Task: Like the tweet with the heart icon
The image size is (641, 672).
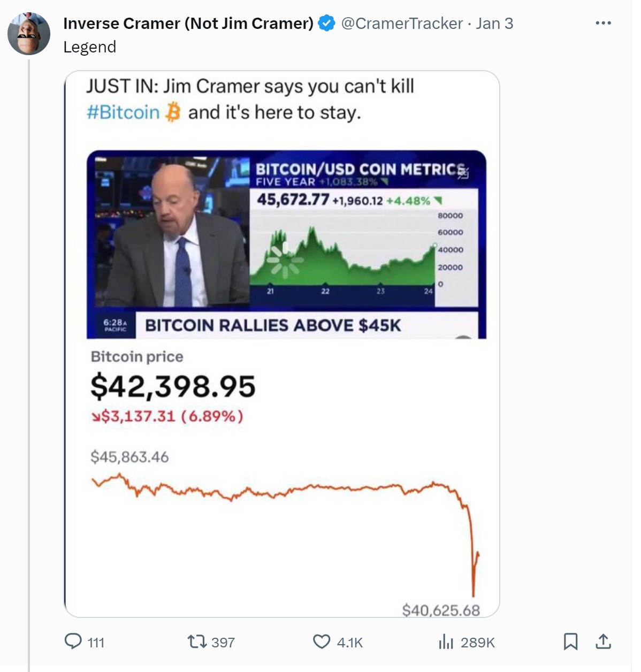Action: (321, 642)
